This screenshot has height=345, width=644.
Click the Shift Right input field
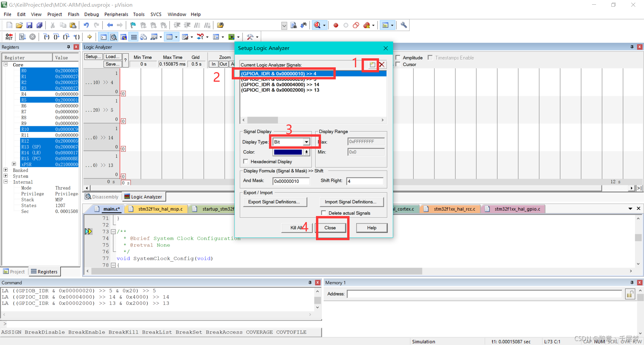click(x=365, y=181)
